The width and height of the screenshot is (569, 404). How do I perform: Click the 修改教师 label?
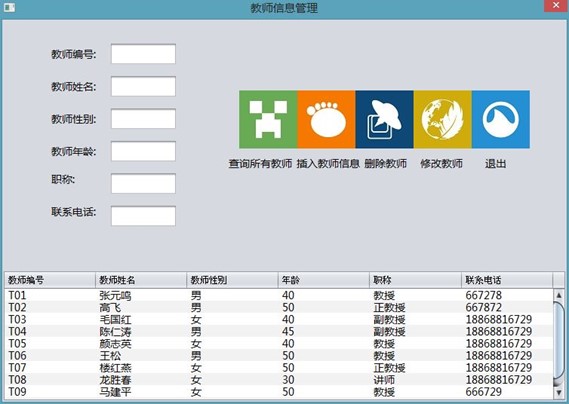click(x=441, y=164)
